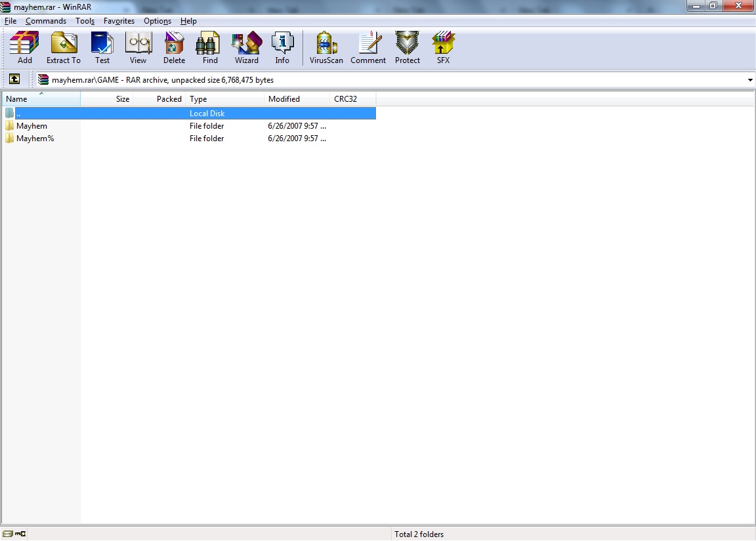Open the View file tool
The height and width of the screenshot is (541, 756).
(x=138, y=48)
